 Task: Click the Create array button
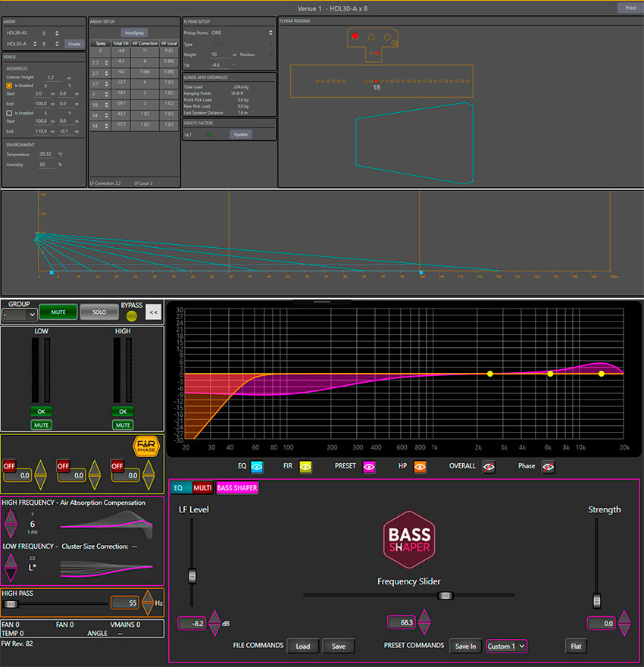click(x=74, y=44)
